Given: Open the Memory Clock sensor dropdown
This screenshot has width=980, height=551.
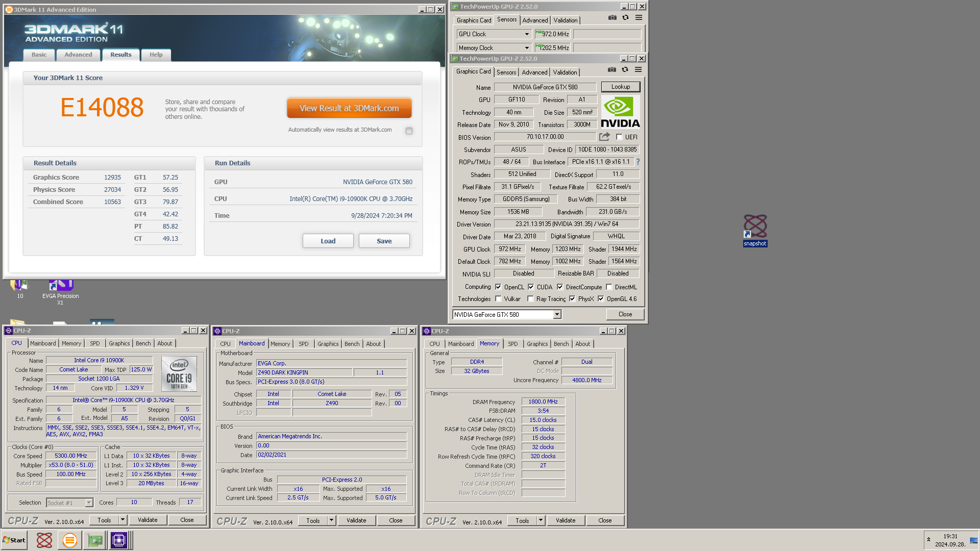Looking at the screenshot, I should click(x=527, y=48).
